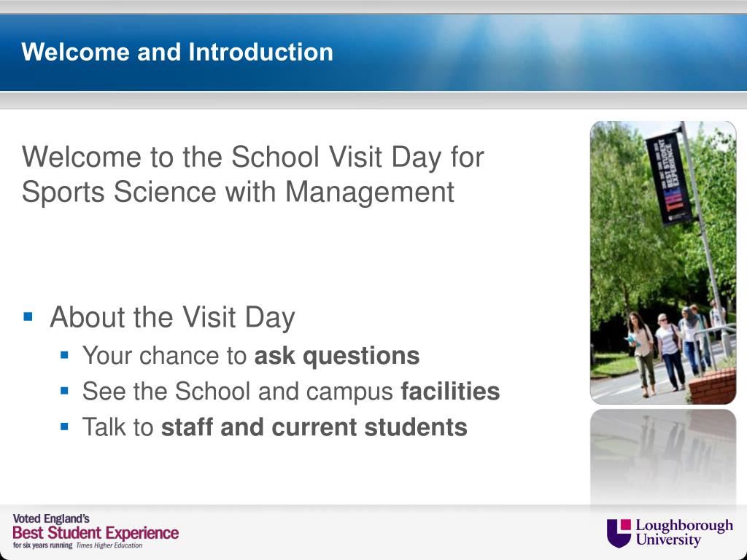
Task: Click the 'for six years running' text
Action: click(x=43, y=545)
